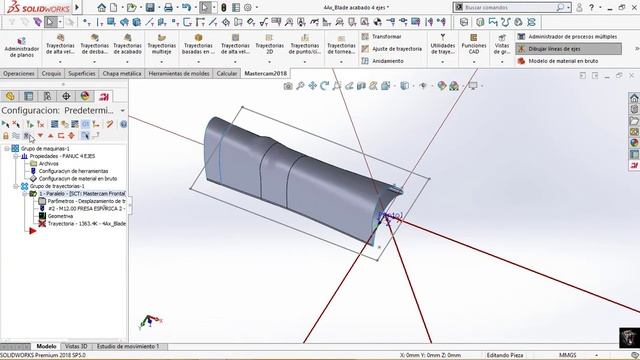640x360 pixels.
Task: Print using the printer icon
Action: tap(168, 7)
